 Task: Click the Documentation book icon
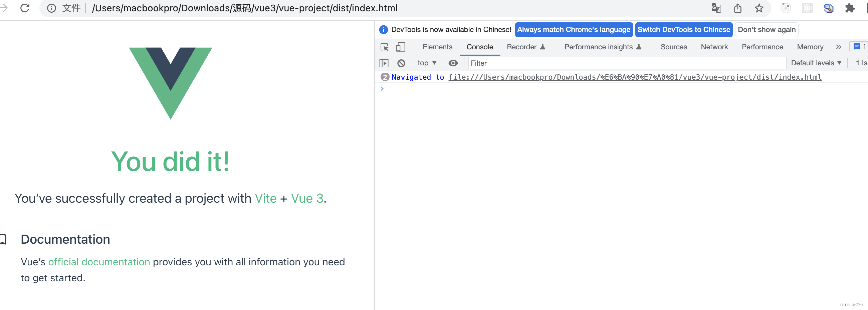tap(3, 239)
